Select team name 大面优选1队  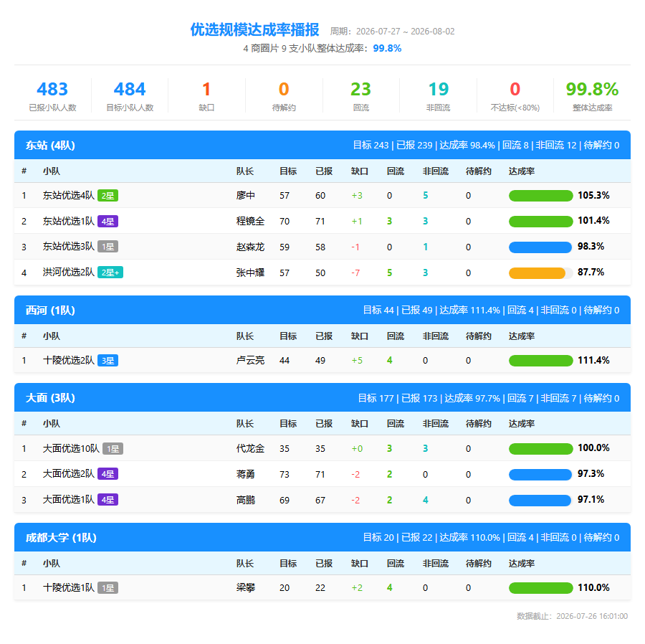click(x=69, y=500)
